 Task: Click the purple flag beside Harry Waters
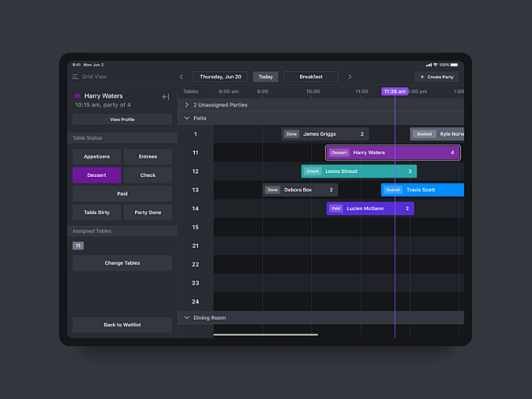(x=78, y=96)
